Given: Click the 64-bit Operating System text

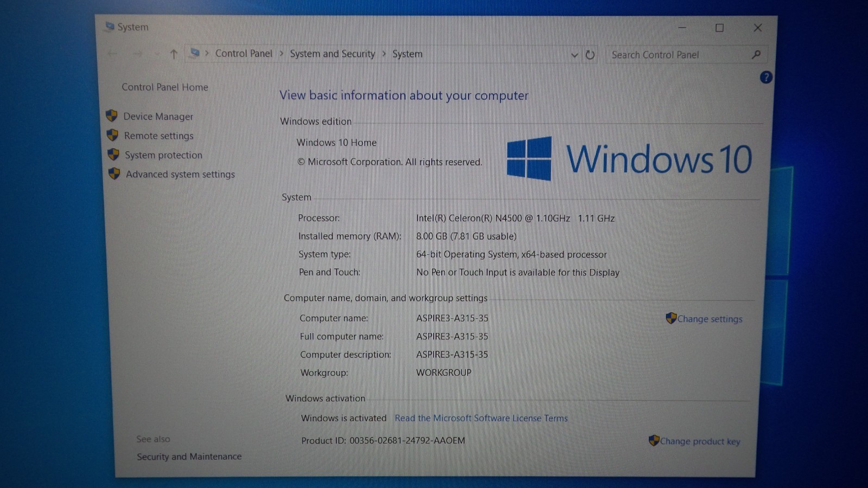Looking at the screenshot, I should click(x=512, y=254).
